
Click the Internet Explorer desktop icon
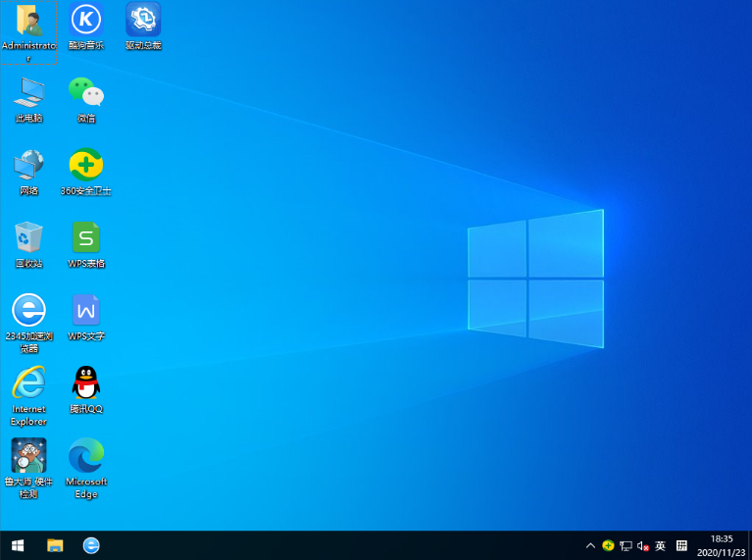(x=28, y=382)
